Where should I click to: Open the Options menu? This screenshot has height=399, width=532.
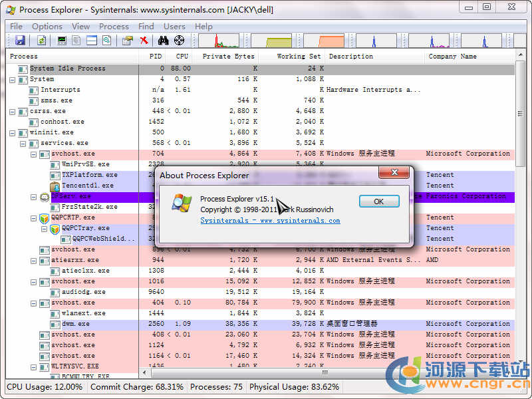[x=47, y=27]
